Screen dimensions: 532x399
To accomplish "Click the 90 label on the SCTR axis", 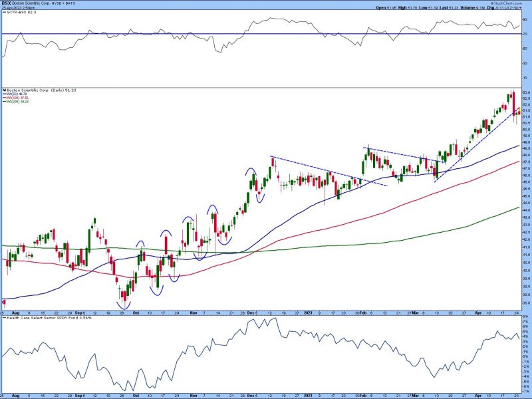I will [525, 19].
